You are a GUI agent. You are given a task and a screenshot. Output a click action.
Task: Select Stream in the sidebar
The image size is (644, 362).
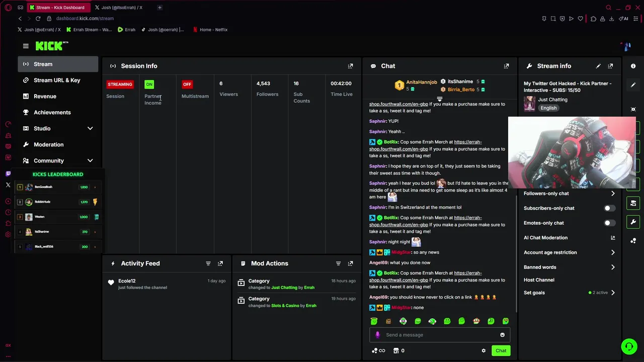point(58,64)
